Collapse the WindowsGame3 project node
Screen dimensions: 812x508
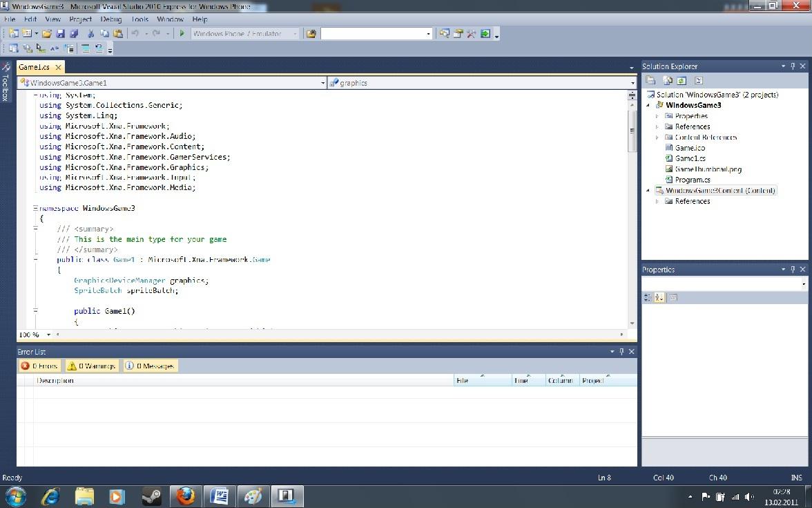point(648,105)
